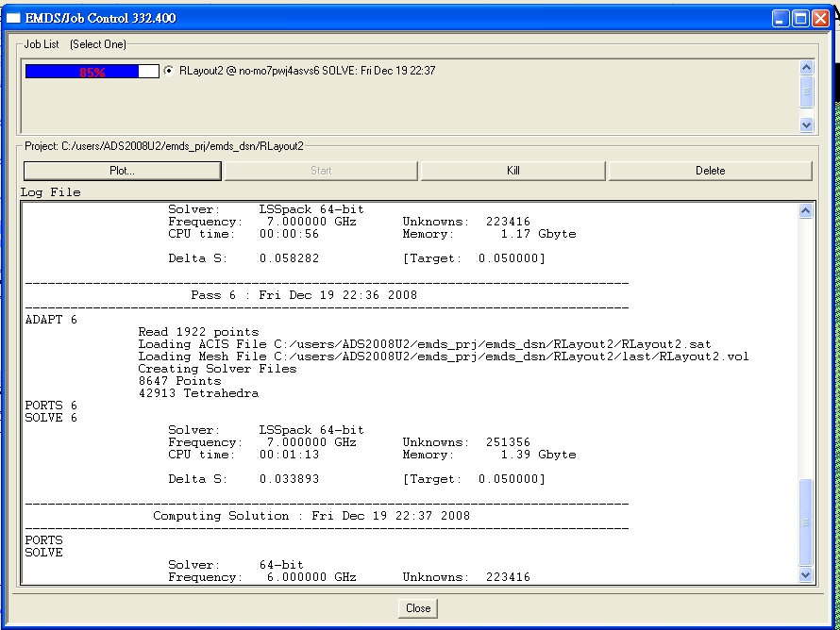Click the Job List scroll down arrow
The width and height of the screenshot is (840, 630).
(806, 124)
